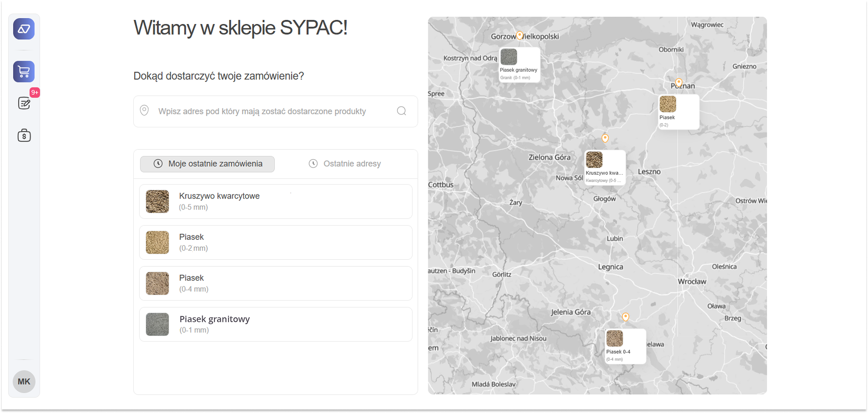Open Piasek 0-4 product card on map
This screenshot has height=413, width=868.
625,346
